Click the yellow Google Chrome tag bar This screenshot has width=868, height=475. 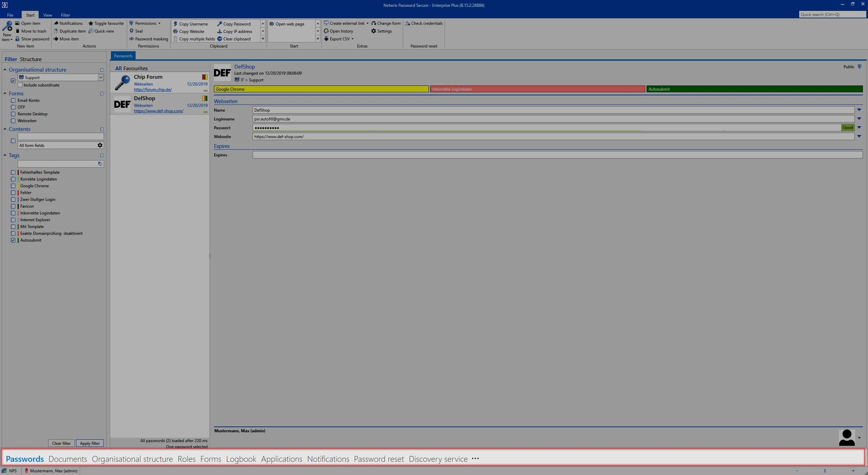pos(321,89)
